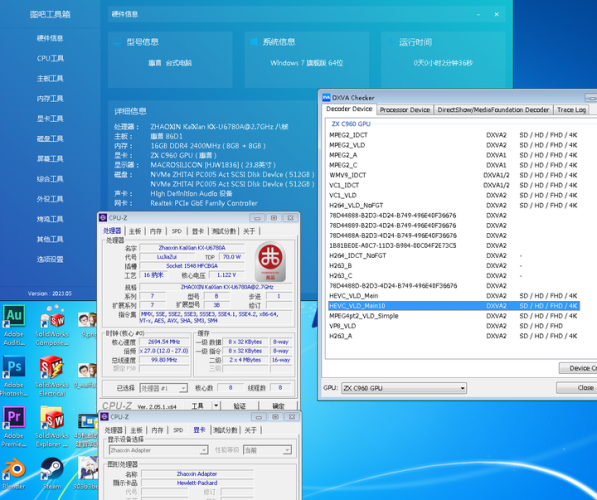Open the Zhaoxin Adapter display device dropdown
597x500 pixels.
pyautogui.click(x=158, y=450)
